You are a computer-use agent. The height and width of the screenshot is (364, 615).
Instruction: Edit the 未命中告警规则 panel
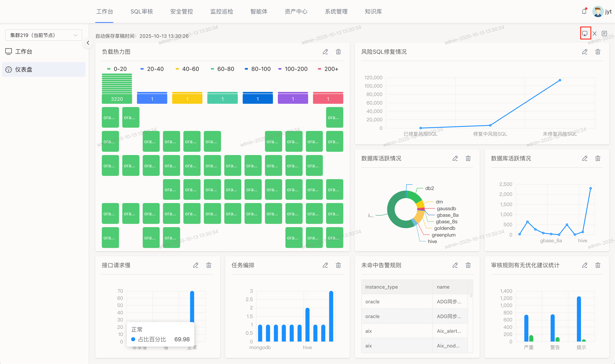tap(455, 265)
